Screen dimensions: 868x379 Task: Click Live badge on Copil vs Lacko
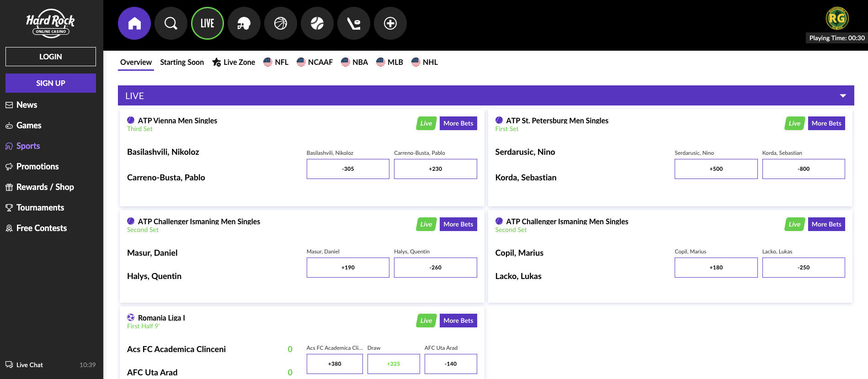tap(794, 224)
